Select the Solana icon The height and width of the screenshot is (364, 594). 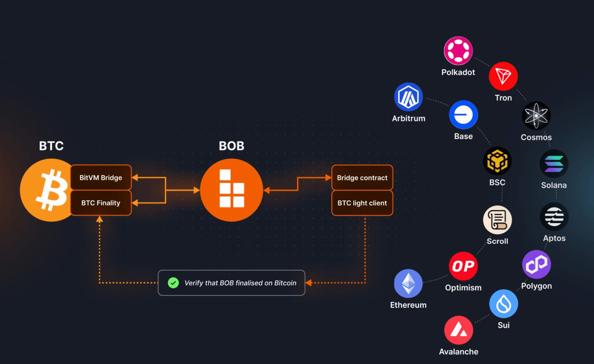point(554,164)
